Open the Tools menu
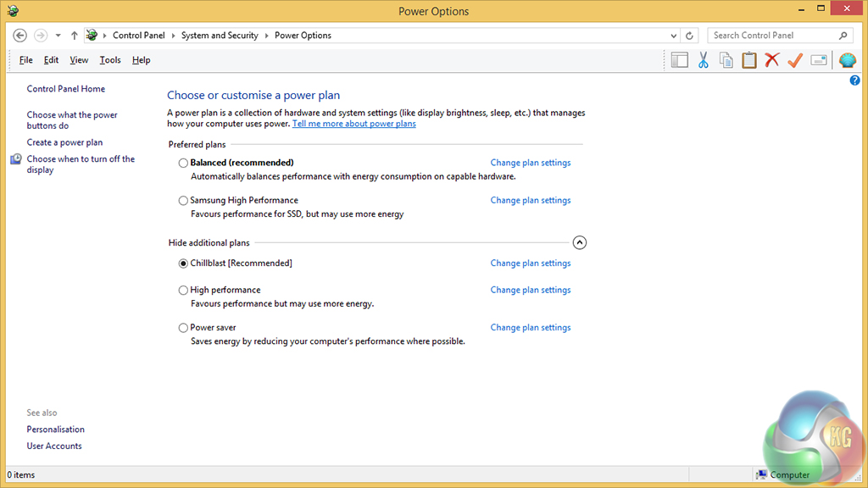Screen dimensions: 868x488 [110, 60]
